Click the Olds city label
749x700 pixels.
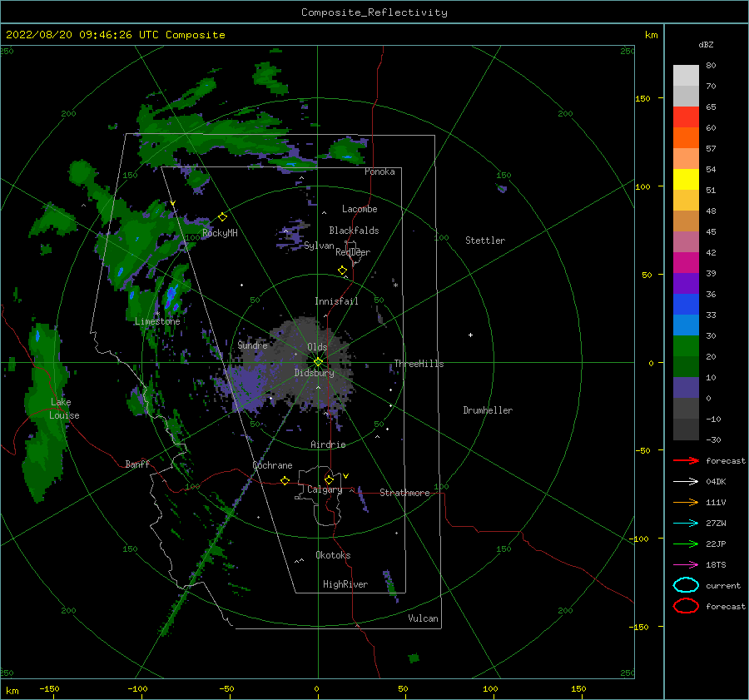pyautogui.click(x=317, y=347)
